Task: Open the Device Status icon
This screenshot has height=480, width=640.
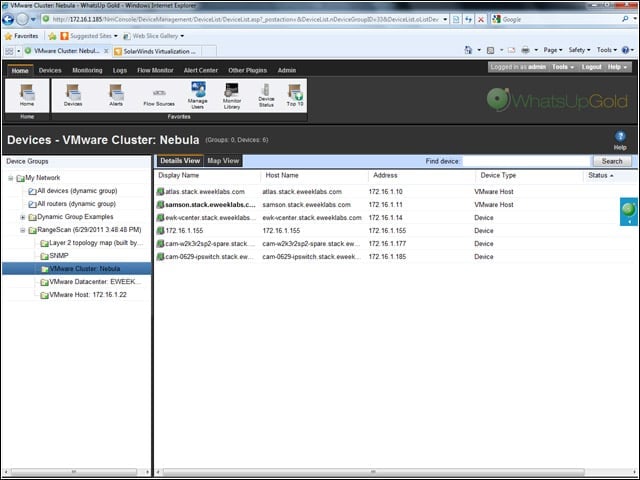Action: (x=266, y=96)
